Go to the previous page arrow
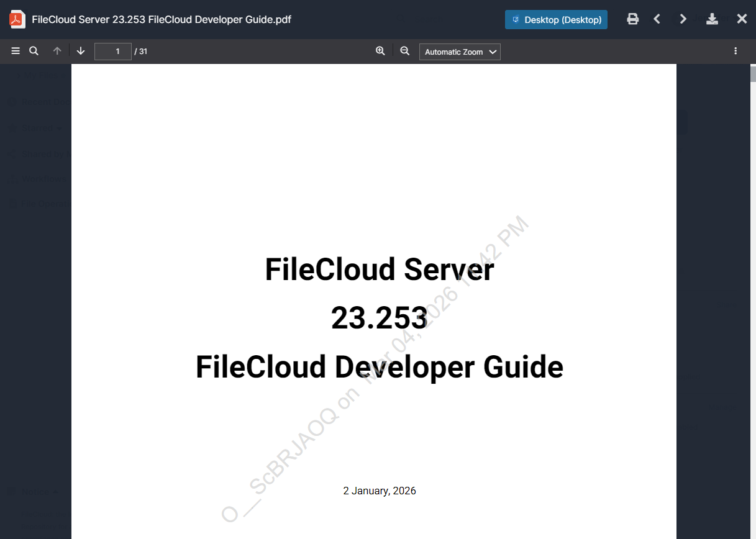This screenshot has width=756, height=539. click(57, 51)
